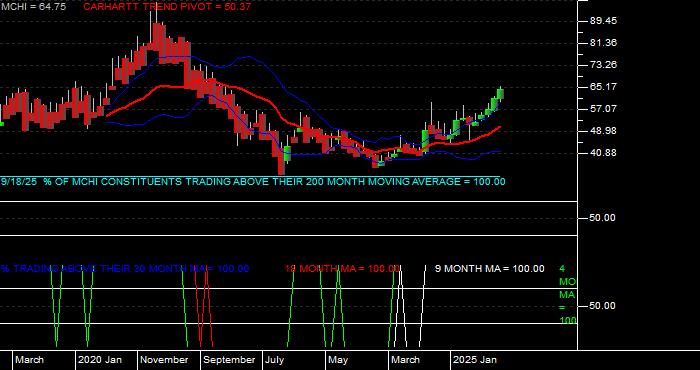
Task: Click the 89.45 price axis value
Action: point(603,21)
